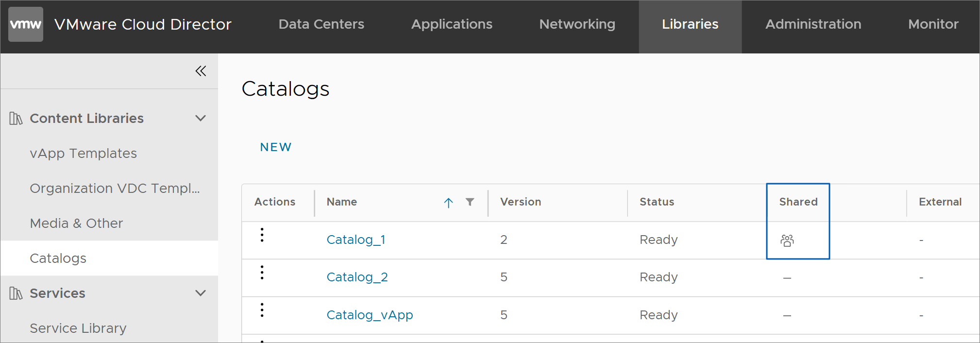Click the External column header
Viewport: 980px width, 343px height.
940,202
